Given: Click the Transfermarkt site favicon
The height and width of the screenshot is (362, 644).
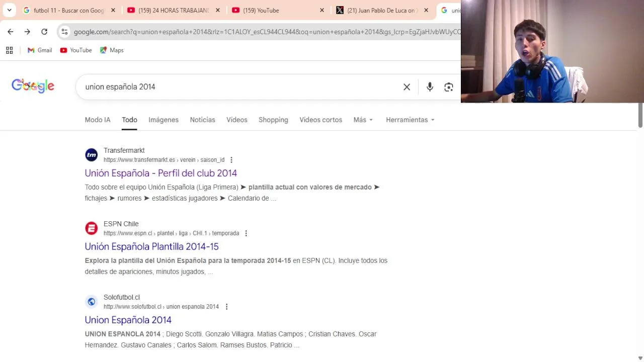Looking at the screenshot, I should pos(91,155).
